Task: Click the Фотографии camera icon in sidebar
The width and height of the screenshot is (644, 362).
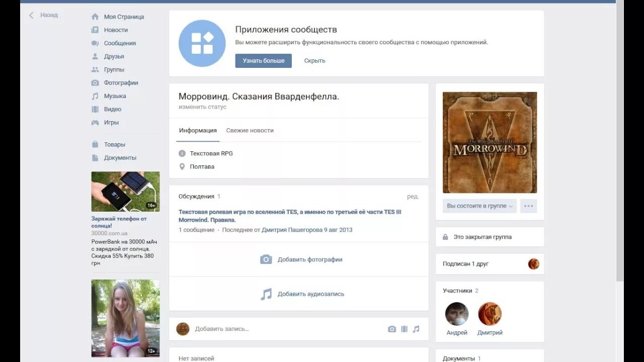Action: (95, 83)
